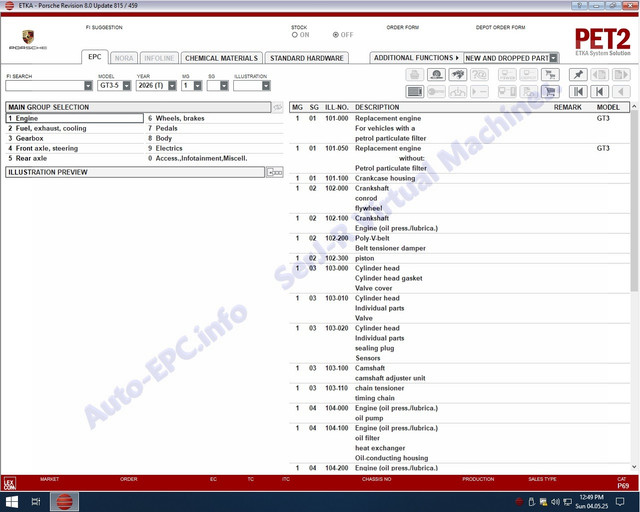Click the FI Search input field
Screen dimensions: 640x512
pos(45,86)
